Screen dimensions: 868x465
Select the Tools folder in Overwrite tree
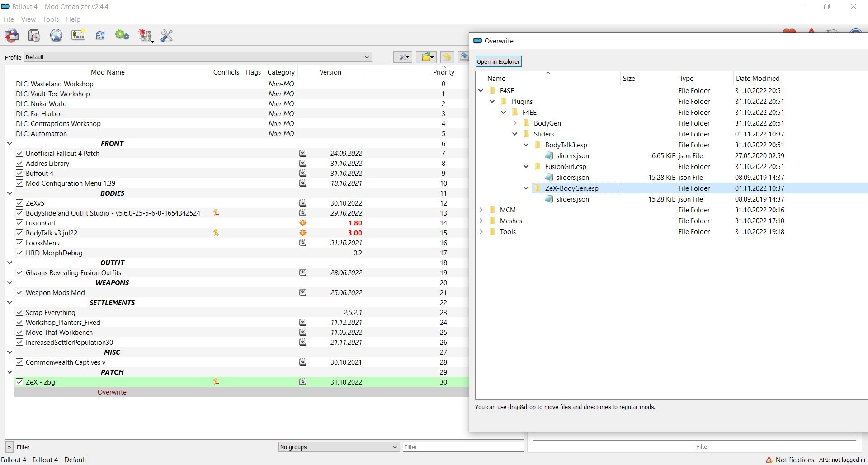tap(508, 231)
